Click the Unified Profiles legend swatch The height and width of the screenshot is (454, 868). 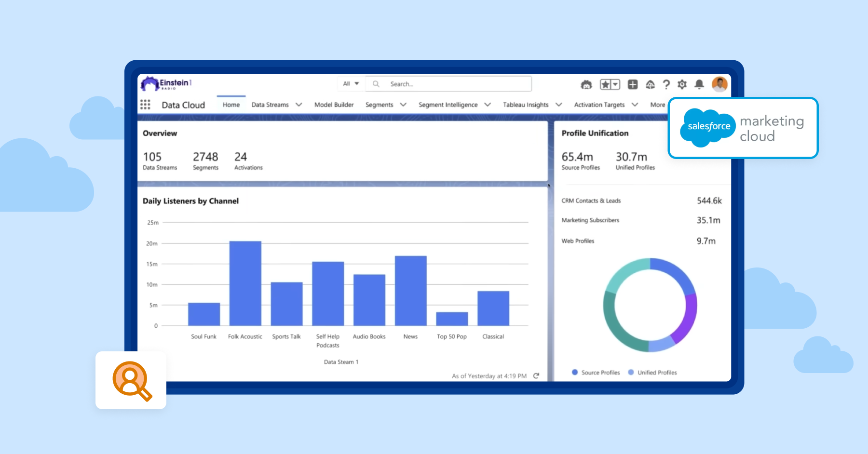(x=631, y=372)
